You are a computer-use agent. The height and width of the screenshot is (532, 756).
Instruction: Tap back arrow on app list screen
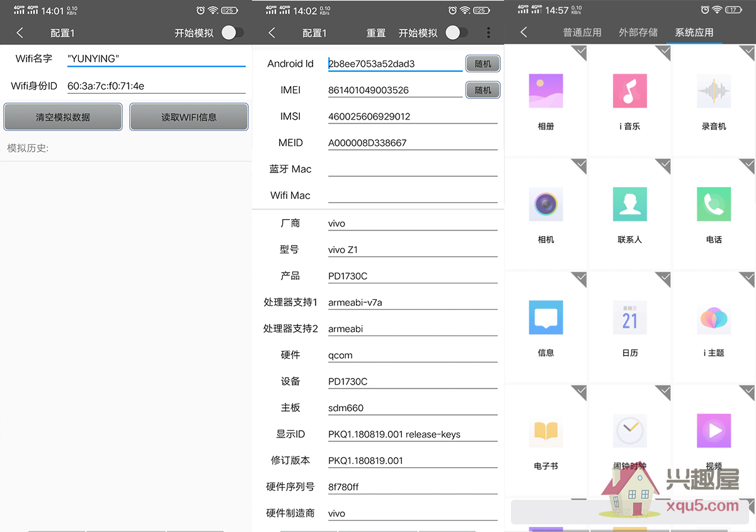pos(524,33)
